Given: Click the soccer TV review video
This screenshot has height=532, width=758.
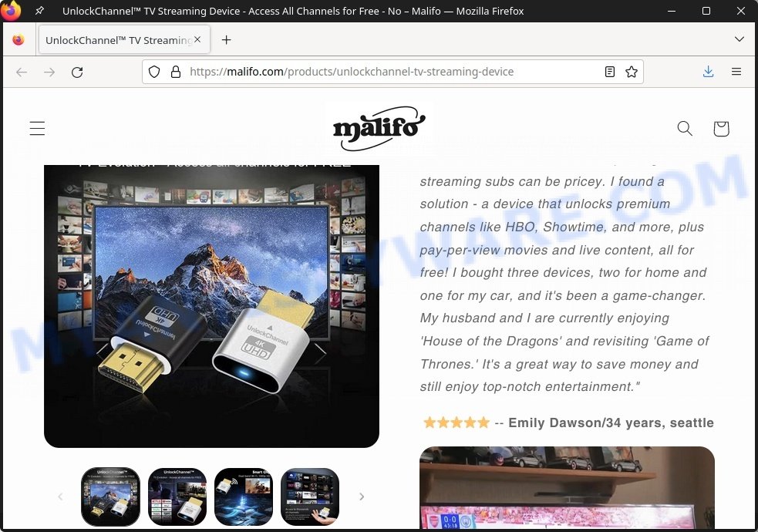Looking at the screenshot, I should click(567, 487).
